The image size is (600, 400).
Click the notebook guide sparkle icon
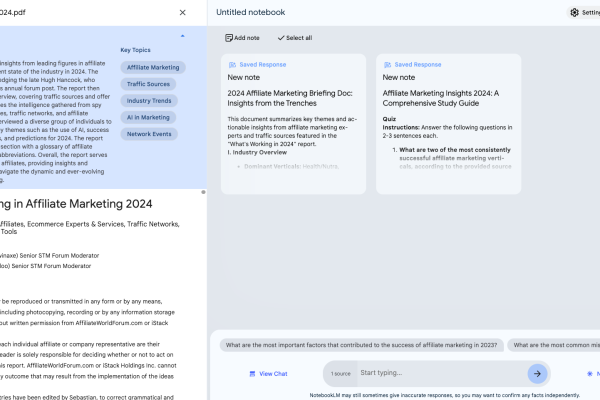590,374
